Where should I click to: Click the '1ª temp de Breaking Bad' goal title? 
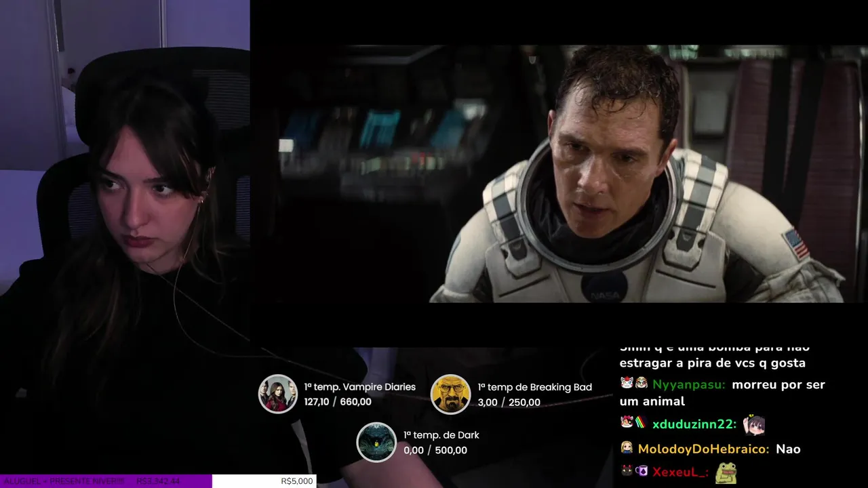tap(535, 387)
